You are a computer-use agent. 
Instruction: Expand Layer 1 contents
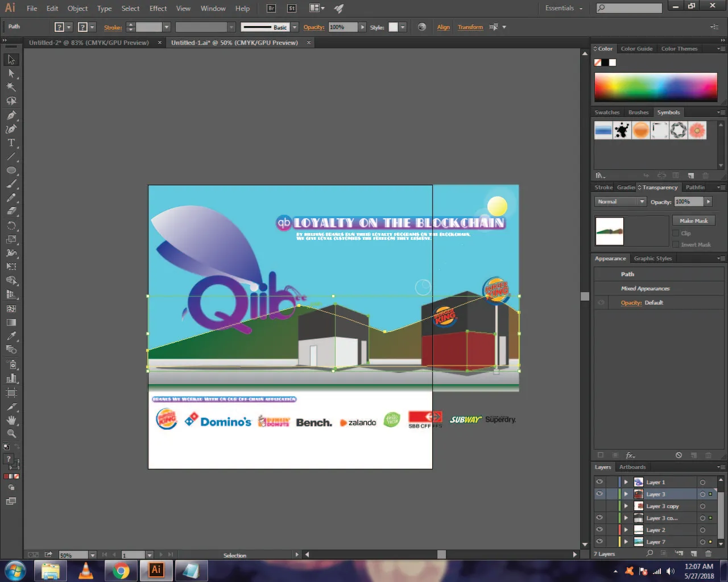[626, 482]
